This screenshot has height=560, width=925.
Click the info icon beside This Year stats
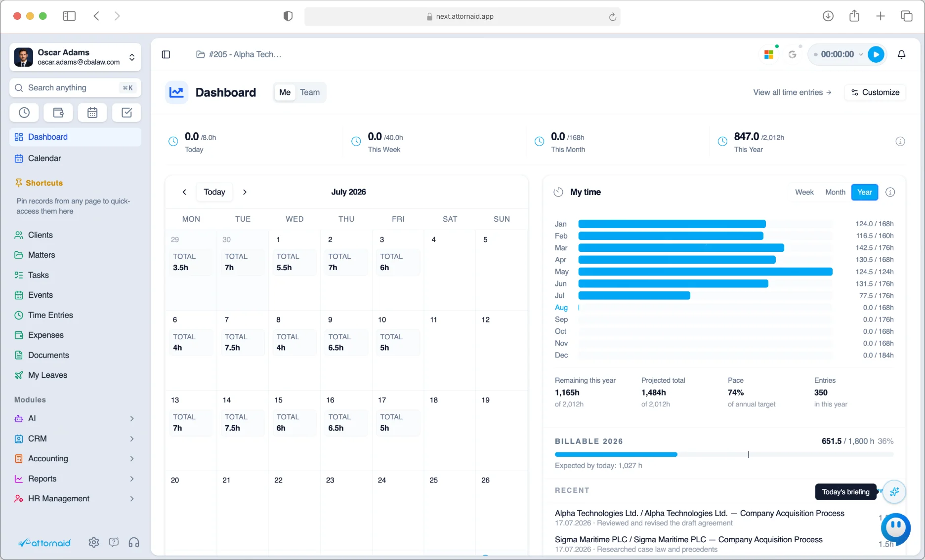click(x=900, y=142)
